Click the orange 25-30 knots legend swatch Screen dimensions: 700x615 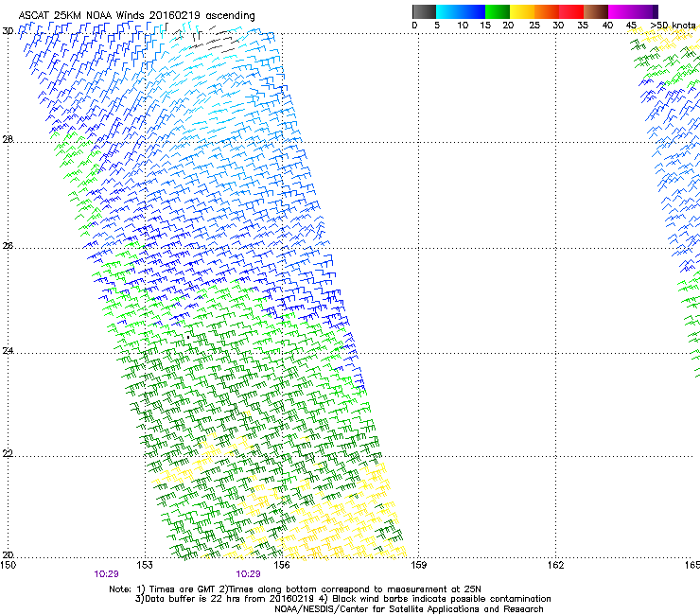point(547,11)
